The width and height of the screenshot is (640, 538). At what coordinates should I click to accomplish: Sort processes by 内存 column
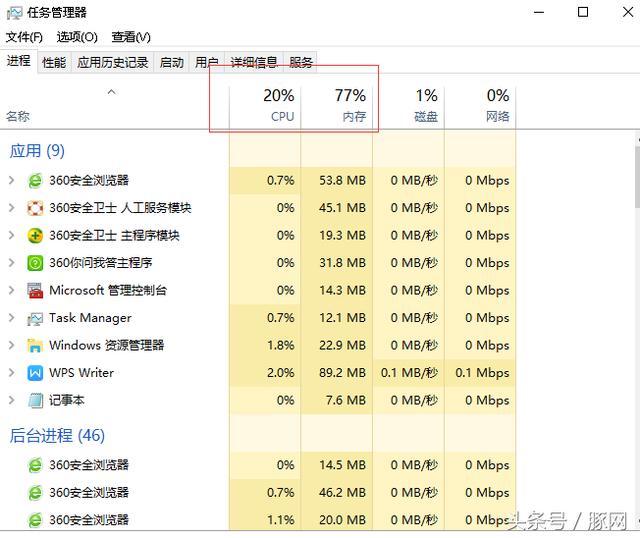pos(337,105)
